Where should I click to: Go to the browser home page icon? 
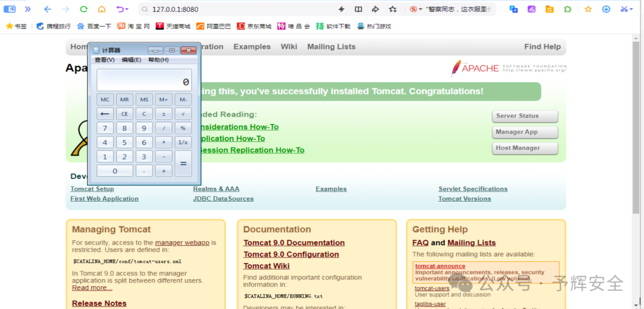tap(101, 9)
